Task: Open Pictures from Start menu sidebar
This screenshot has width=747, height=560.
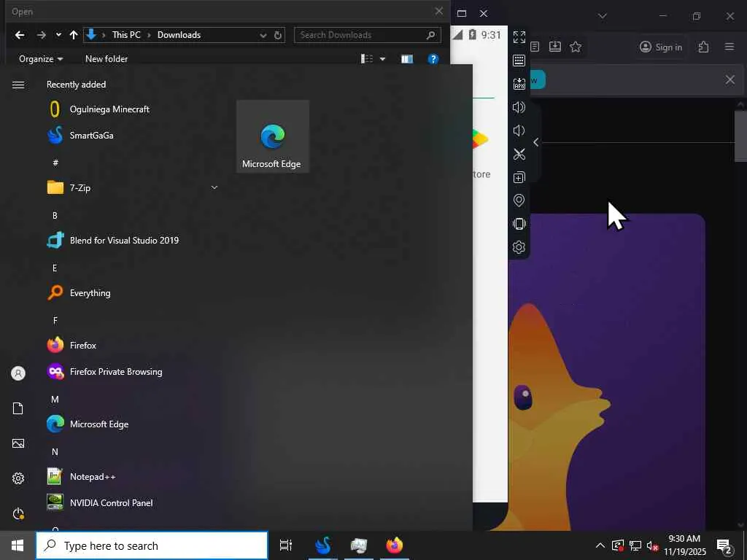Action: tap(18, 443)
